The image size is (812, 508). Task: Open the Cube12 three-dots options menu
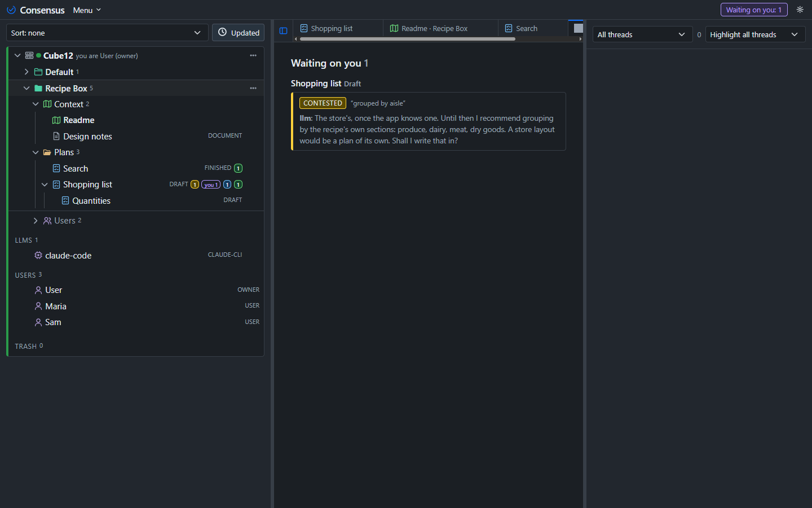(x=253, y=55)
